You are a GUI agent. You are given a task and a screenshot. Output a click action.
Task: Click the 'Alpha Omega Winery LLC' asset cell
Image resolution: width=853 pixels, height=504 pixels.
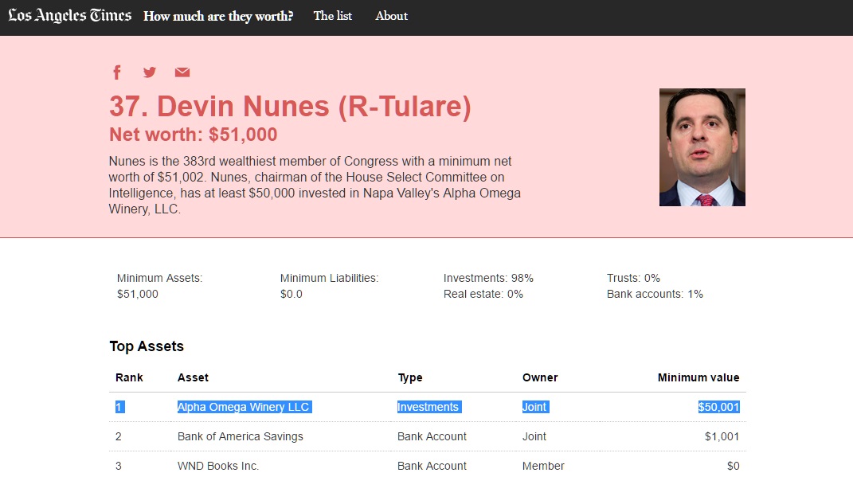click(245, 407)
